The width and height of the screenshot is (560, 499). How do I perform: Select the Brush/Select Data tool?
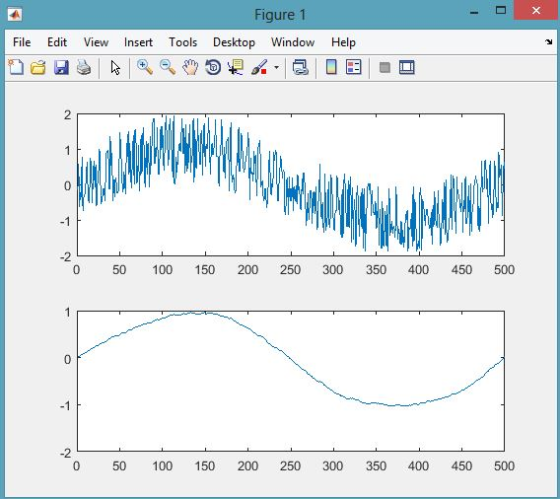coord(259,67)
